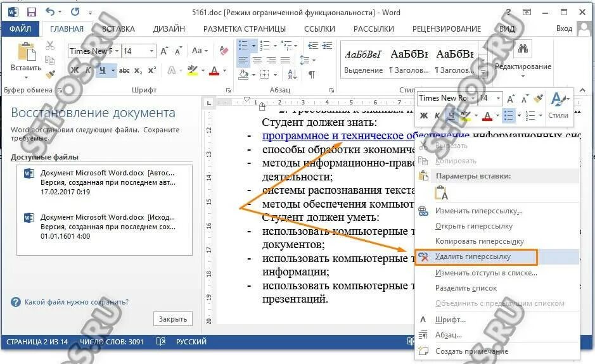Click keep-text-only paste option icon
The image size is (595, 364).
point(441,193)
